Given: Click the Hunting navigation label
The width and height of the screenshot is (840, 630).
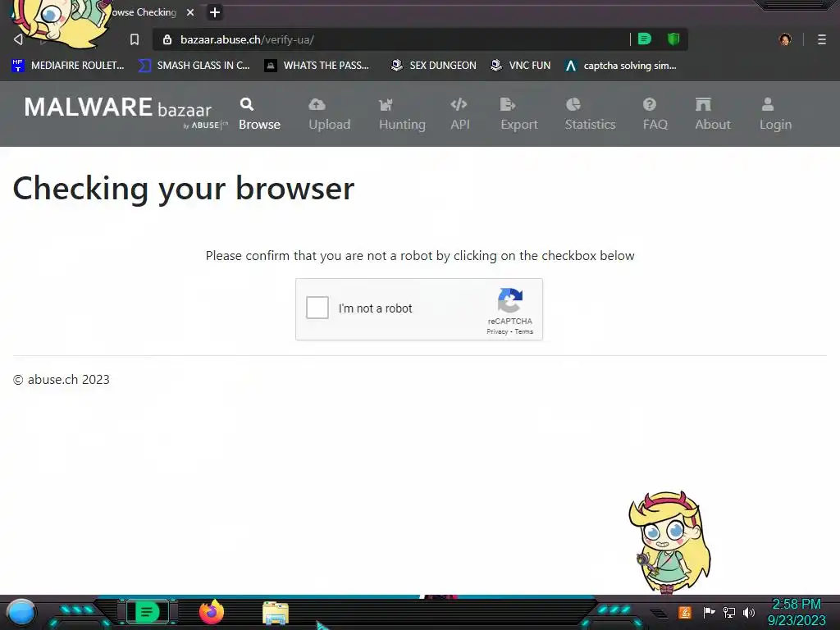Looking at the screenshot, I should [402, 125].
